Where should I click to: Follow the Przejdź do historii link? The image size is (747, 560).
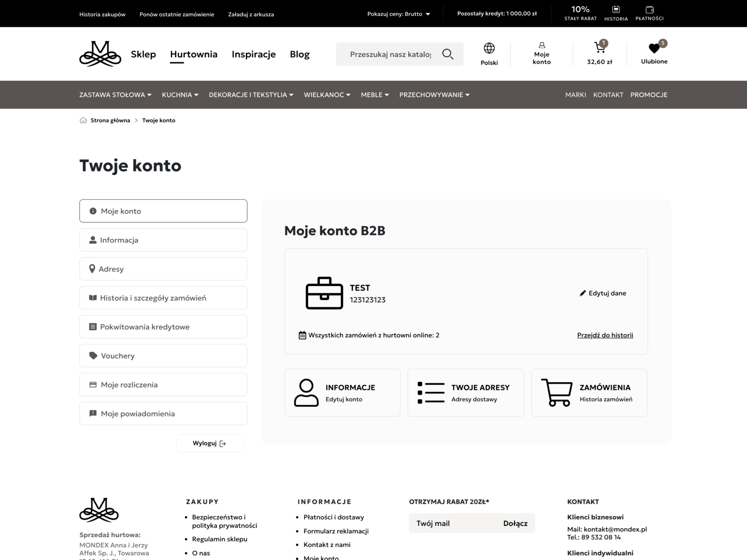coord(605,335)
